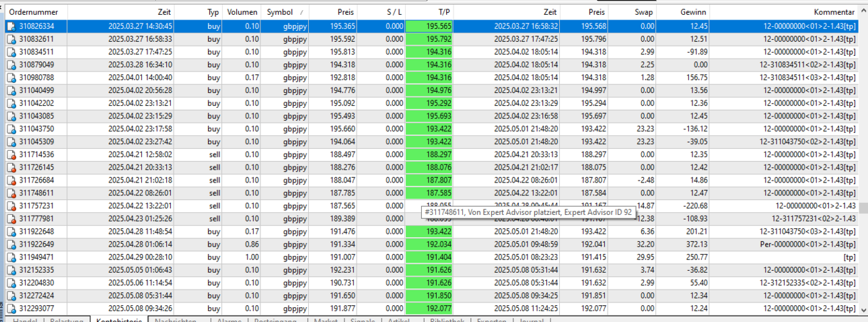Click the order icon for 312152335
Screen dimensions: 868x322
11,269
